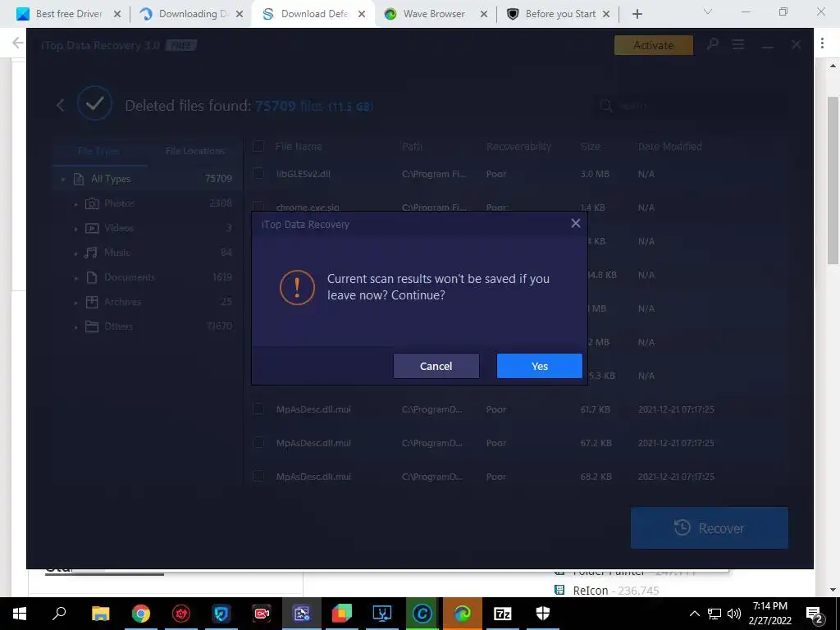The height and width of the screenshot is (630, 840).
Task: Sort by the File Name column
Action: (299, 146)
